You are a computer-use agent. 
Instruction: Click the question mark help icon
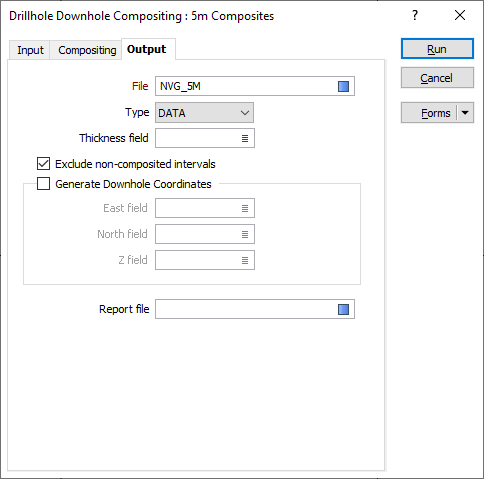pyautogui.click(x=415, y=15)
